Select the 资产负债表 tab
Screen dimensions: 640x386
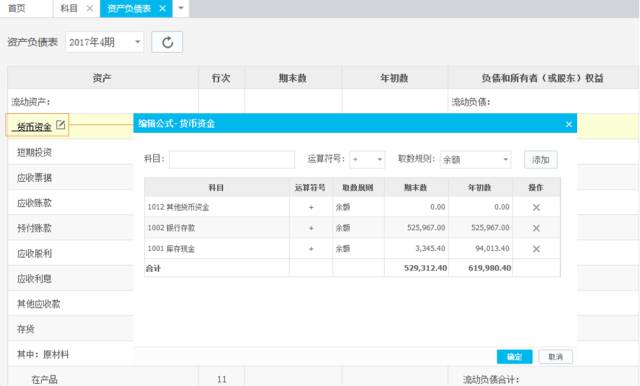pos(129,8)
